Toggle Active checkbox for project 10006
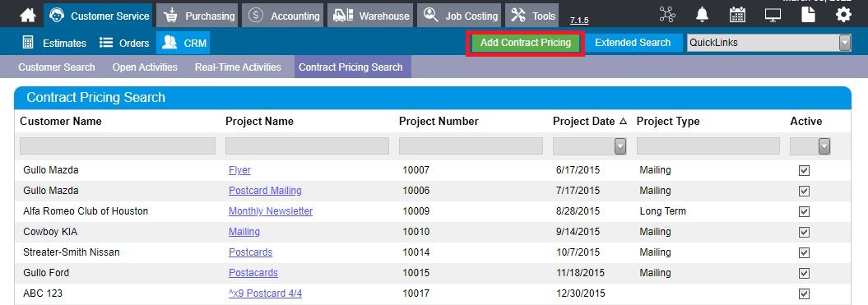Viewport: 868px width, 305px height. 805,191
